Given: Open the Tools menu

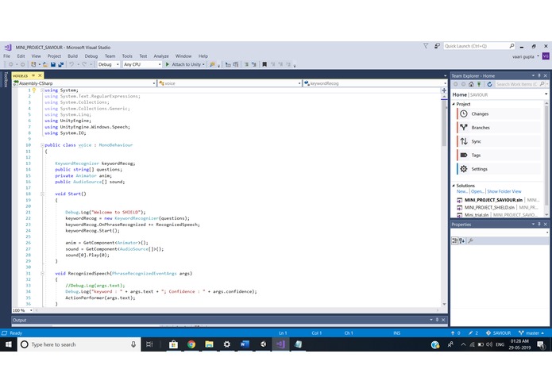Looking at the screenshot, I should 127,56.
